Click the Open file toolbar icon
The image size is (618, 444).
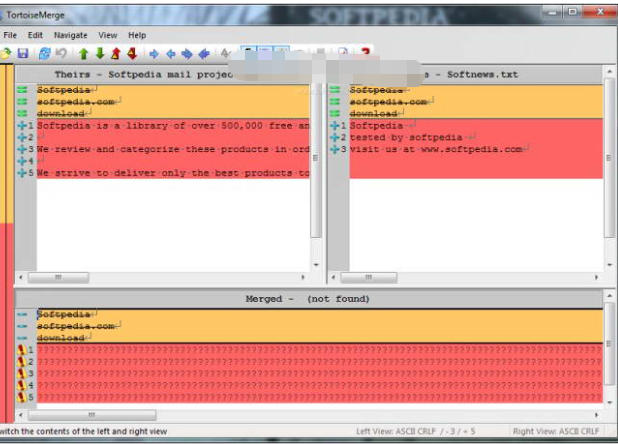tap(5, 53)
